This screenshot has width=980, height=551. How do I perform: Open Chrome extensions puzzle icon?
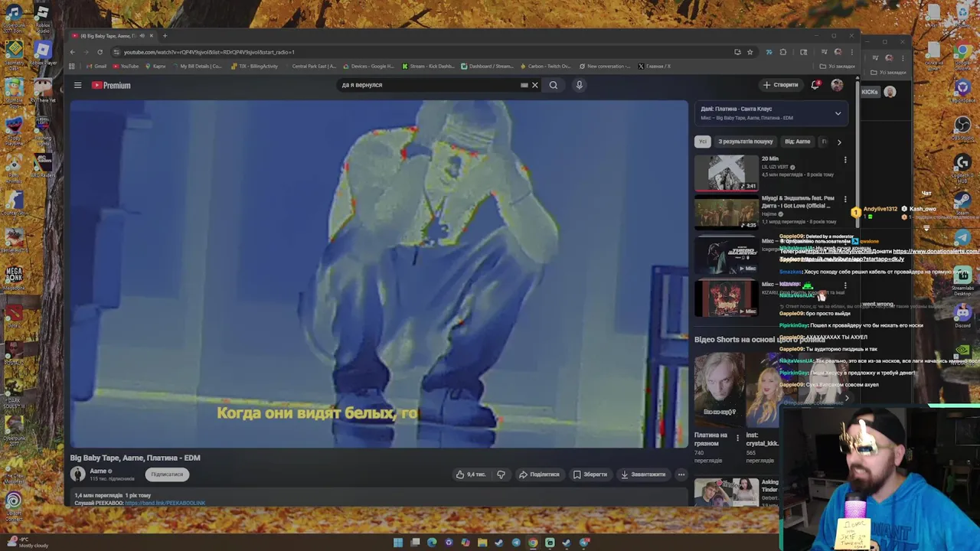783,52
